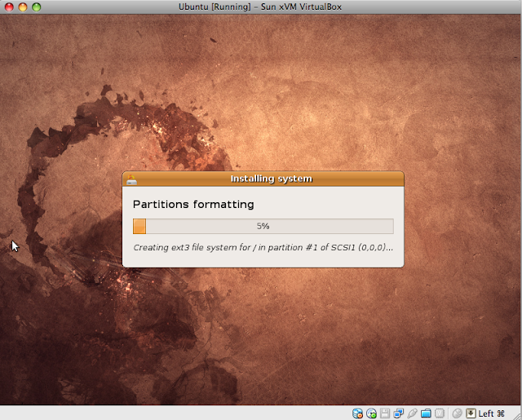Click the floppy disk status icon

385,413
